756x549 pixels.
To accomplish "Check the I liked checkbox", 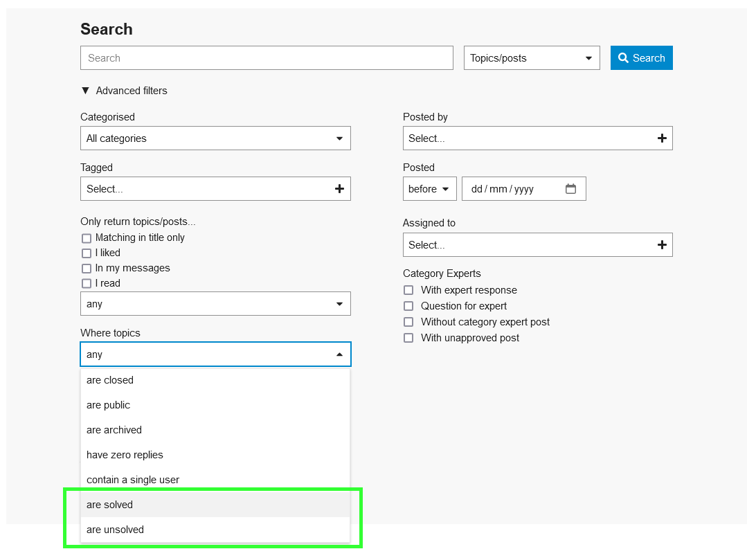I will [x=87, y=253].
